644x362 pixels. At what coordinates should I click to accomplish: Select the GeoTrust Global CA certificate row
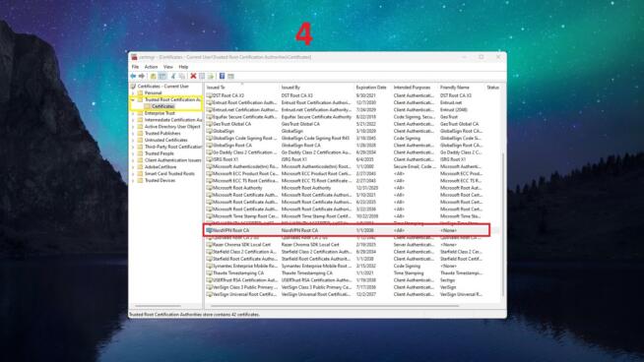coord(353,124)
